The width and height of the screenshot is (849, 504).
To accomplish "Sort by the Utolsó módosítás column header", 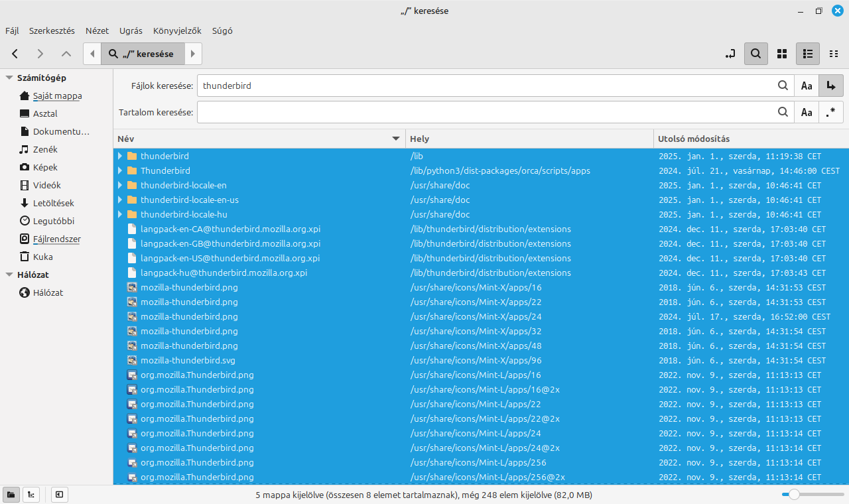I will [x=751, y=139].
